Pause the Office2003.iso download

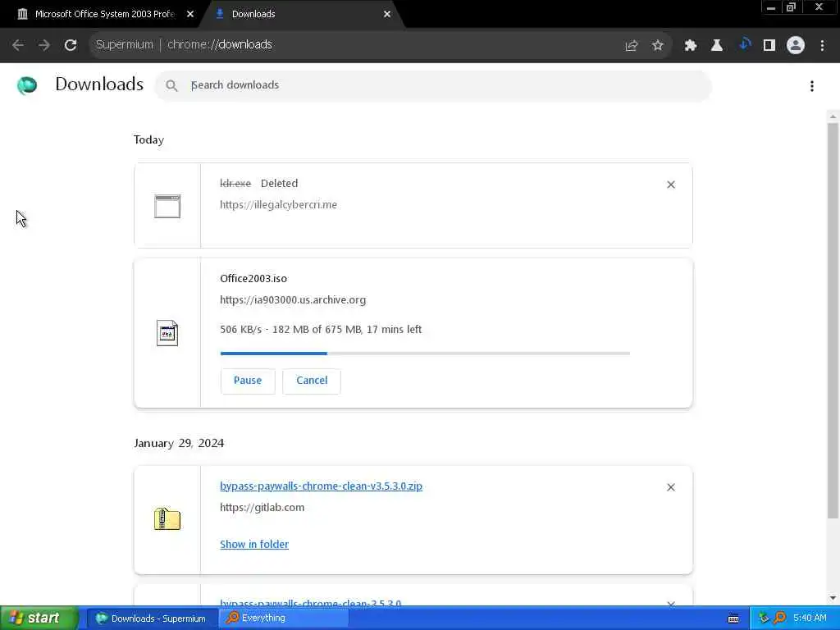[x=248, y=381]
